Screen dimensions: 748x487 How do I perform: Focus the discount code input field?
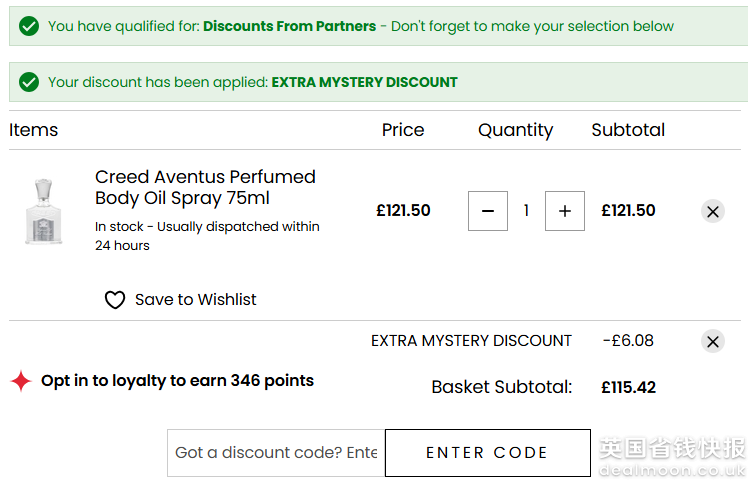pyautogui.click(x=276, y=453)
